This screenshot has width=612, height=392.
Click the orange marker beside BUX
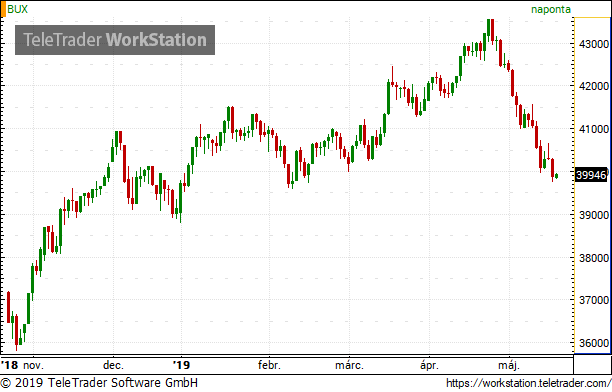coord(3,9)
